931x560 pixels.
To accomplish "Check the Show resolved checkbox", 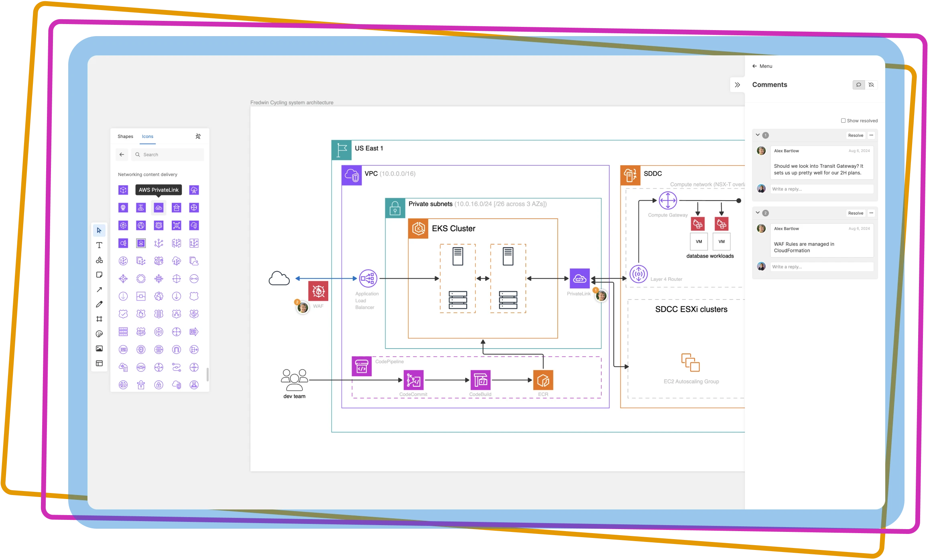I will (843, 121).
